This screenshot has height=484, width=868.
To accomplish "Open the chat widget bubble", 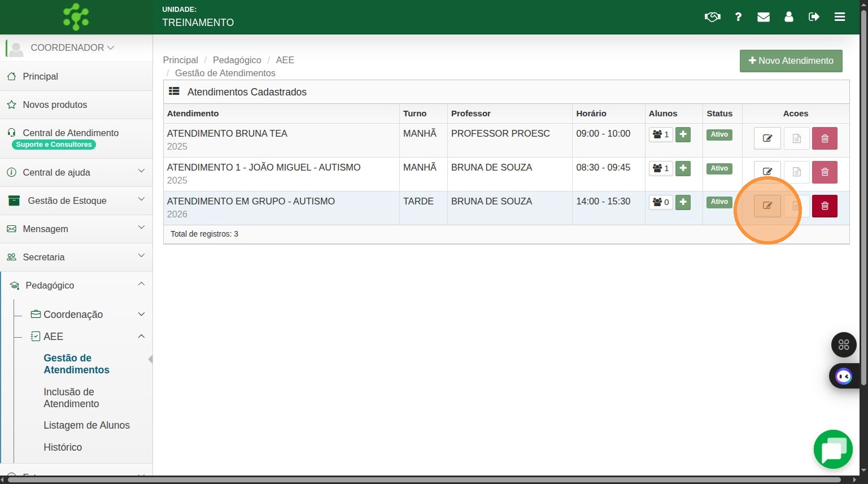I will 832,450.
